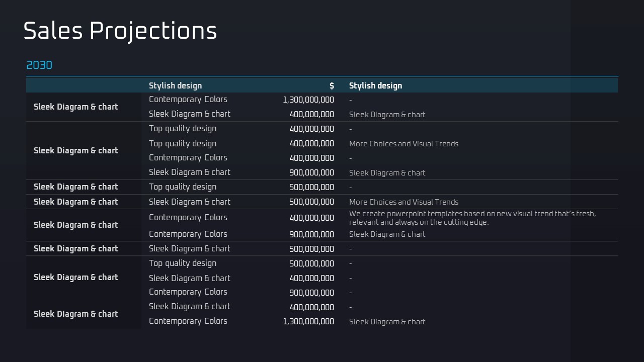
Task: Select the Sleek Diagram & chart note beside 1,300,000,000
Action: [x=387, y=321]
